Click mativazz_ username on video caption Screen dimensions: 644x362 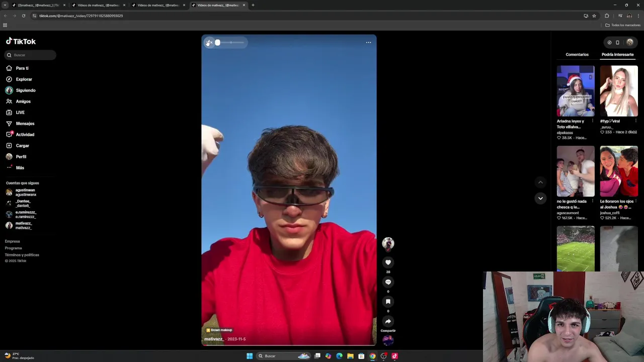tap(214, 339)
